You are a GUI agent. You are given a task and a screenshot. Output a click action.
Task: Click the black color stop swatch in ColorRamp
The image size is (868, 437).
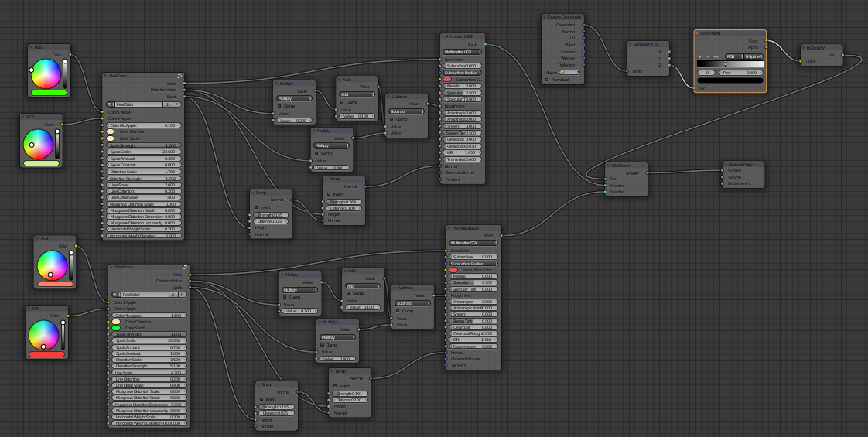coord(730,80)
